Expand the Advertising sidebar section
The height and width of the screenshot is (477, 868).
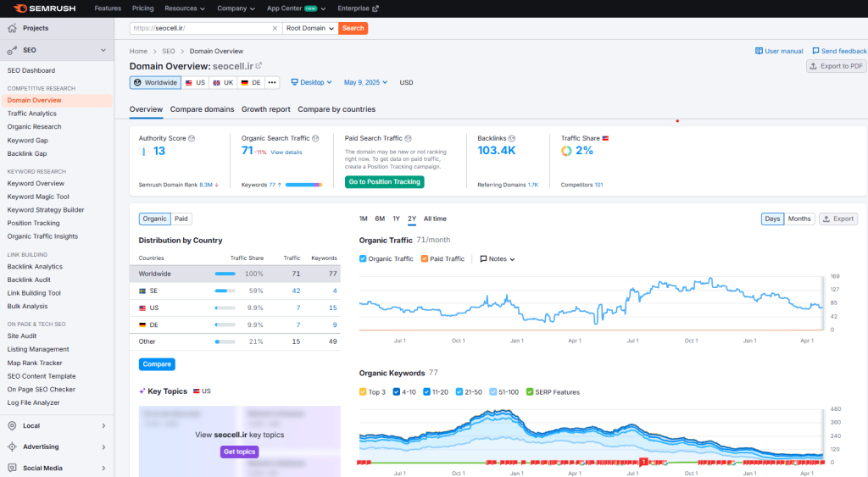[x=103, y=446]
